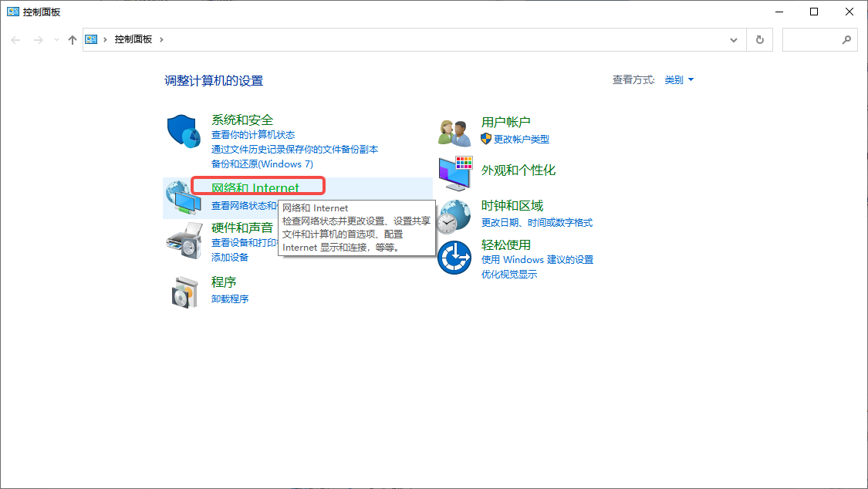
Task: Open 用户帐户 category
Action: [505, 122]
